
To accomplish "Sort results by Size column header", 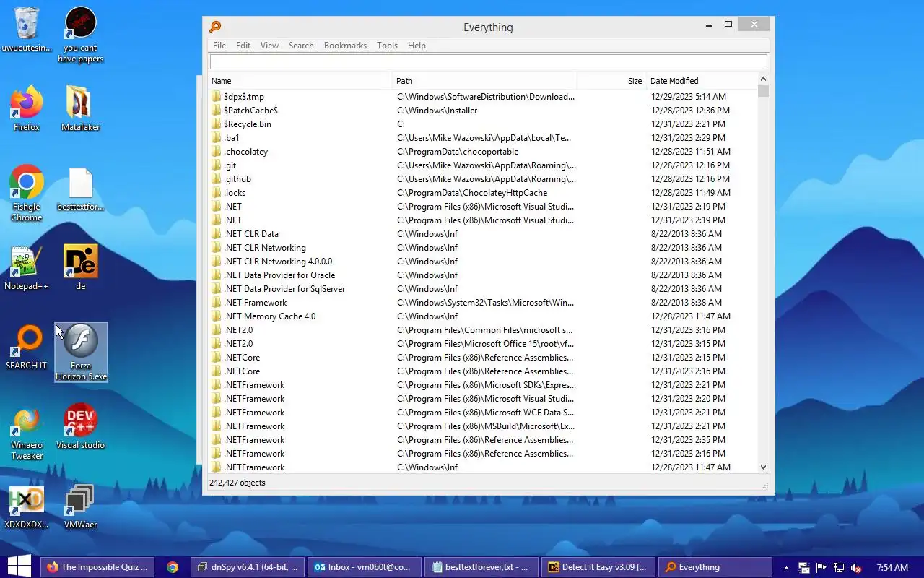I will point(611,81).
